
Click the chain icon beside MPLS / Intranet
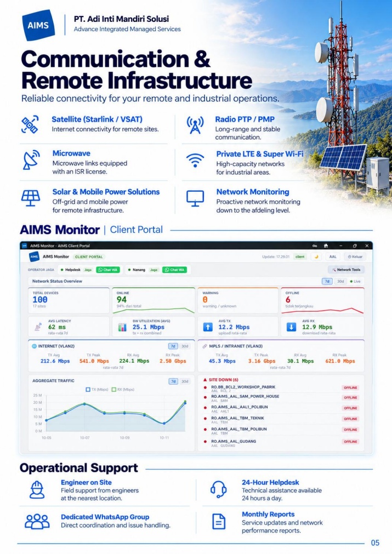point(204,346)
